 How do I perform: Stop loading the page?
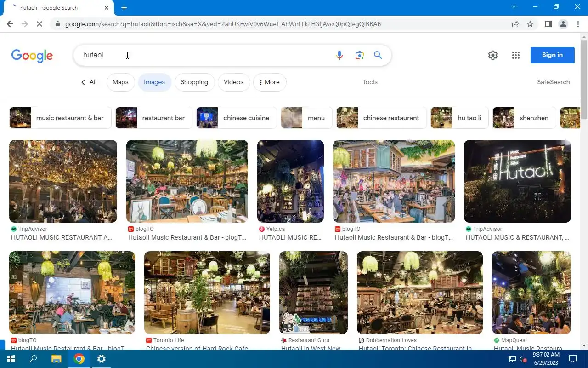[40, 24]
